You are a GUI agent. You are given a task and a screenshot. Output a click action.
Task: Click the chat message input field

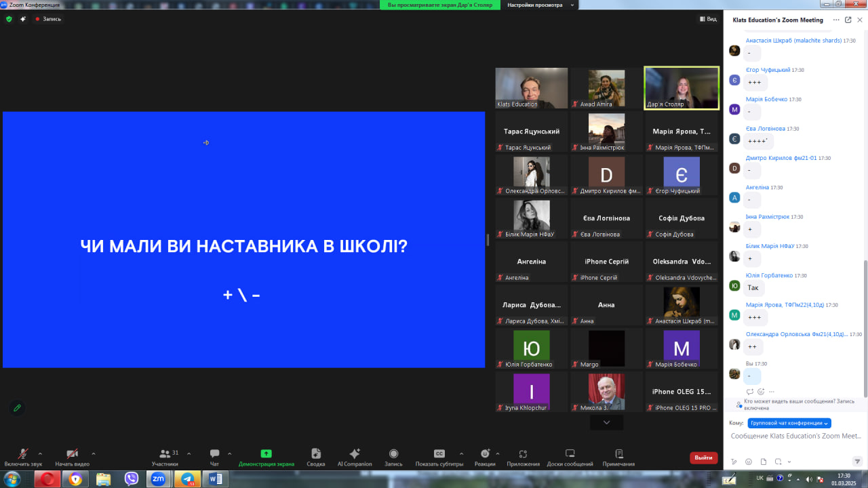[x=796, y=436]
